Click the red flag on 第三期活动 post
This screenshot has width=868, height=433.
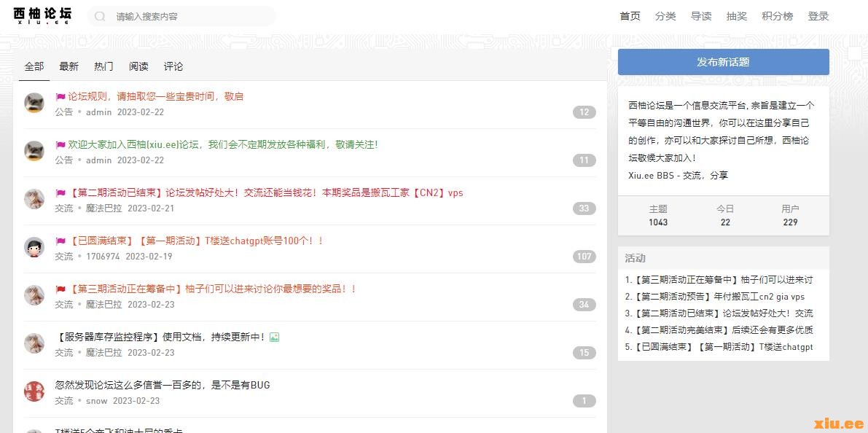(60, 289)
